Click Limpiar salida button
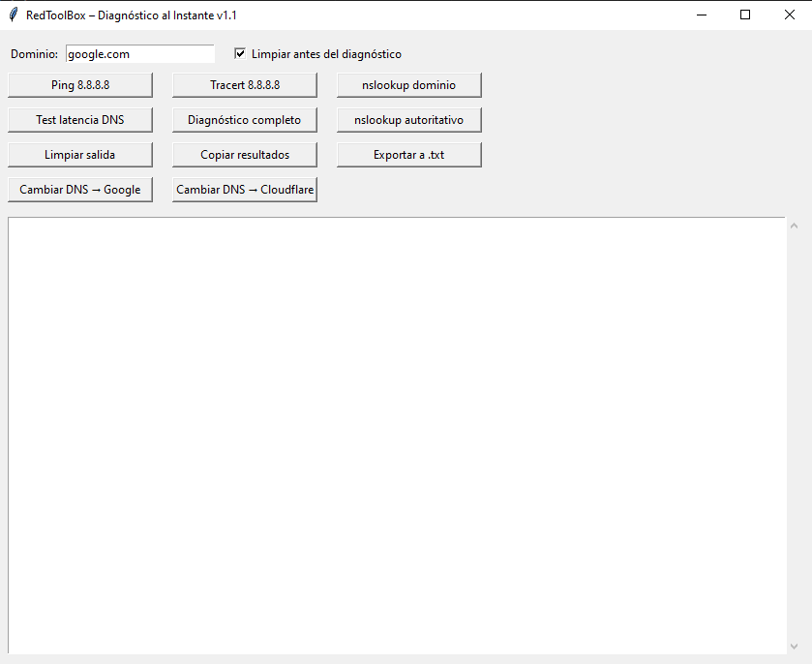This screenshot has width=812, height=664. pyautogui.click(x=80, y=155)
